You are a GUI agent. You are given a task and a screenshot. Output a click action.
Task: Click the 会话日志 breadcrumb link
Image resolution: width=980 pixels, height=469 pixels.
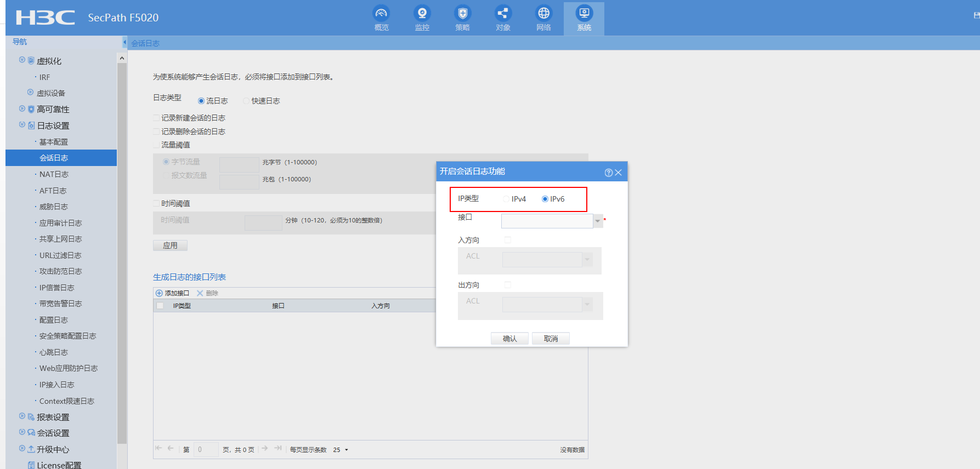pyautogui.click(x=145, y=43)
